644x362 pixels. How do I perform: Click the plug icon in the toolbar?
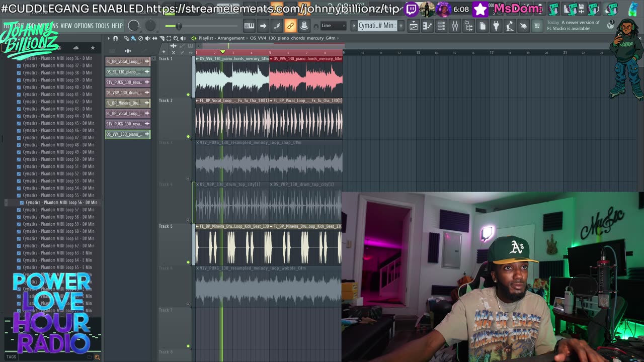tap(496, 26)
